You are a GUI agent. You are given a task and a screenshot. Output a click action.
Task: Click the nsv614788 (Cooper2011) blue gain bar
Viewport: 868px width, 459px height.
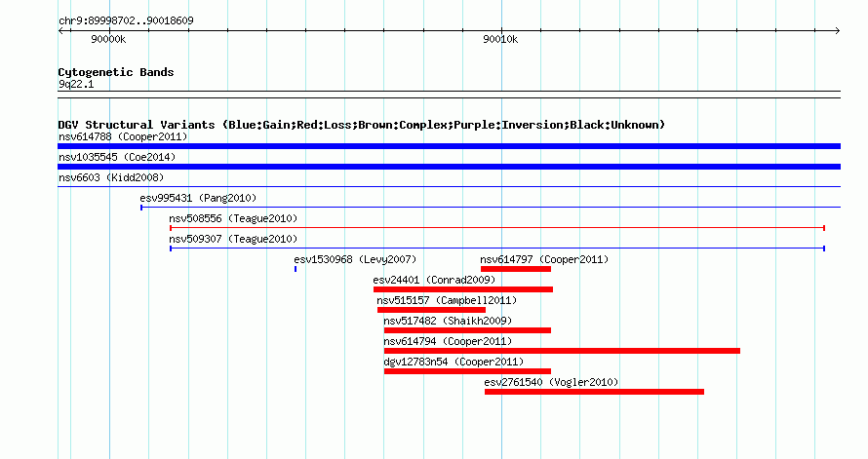tap(449, 146)
